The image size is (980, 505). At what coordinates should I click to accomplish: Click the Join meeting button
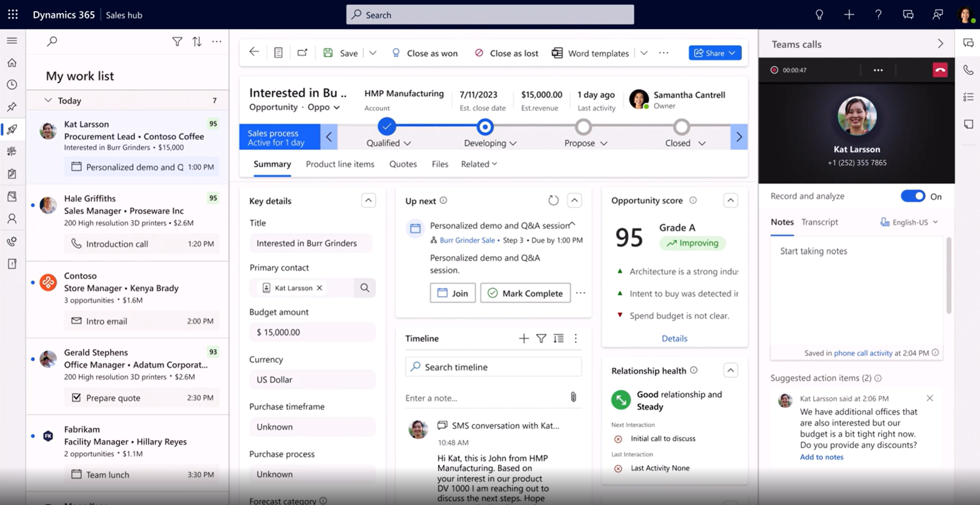(453, 293)
